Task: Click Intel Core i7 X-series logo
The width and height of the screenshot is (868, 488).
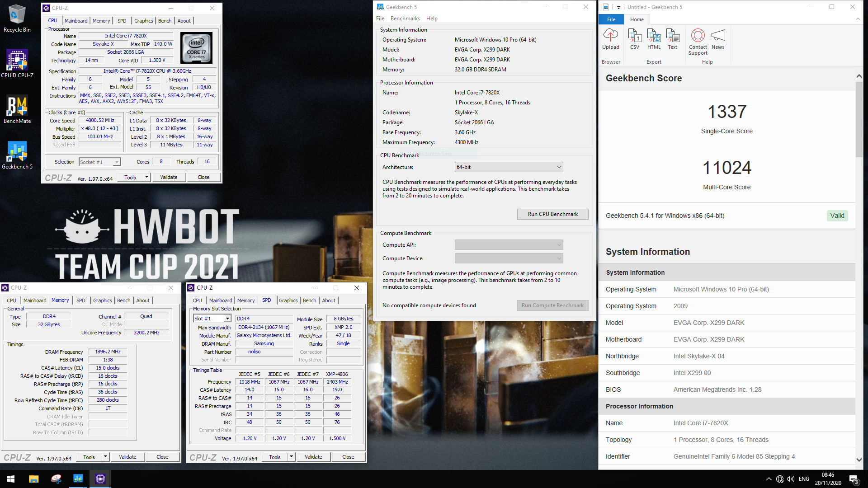Action: point(196,48)
